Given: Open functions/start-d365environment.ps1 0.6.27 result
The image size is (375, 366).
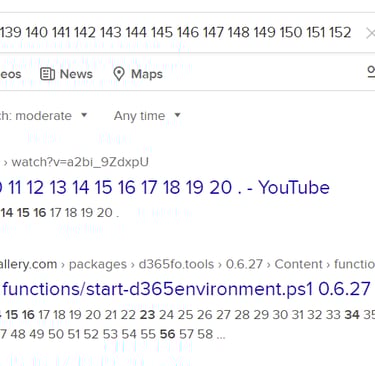Looking at the screenshot, I should 186,289.
